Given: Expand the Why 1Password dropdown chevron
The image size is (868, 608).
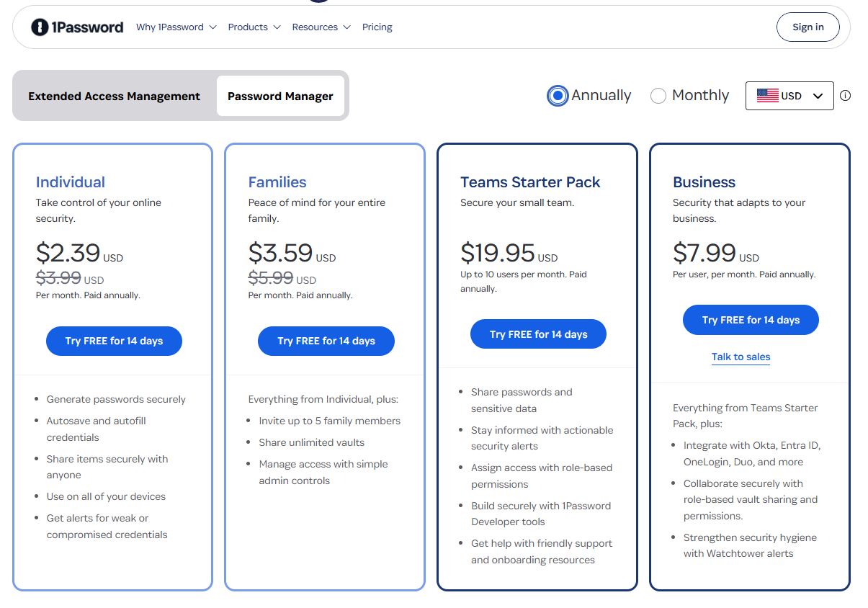Looking at the screenshot, I should pyautogui.click(x=212, y=27).
